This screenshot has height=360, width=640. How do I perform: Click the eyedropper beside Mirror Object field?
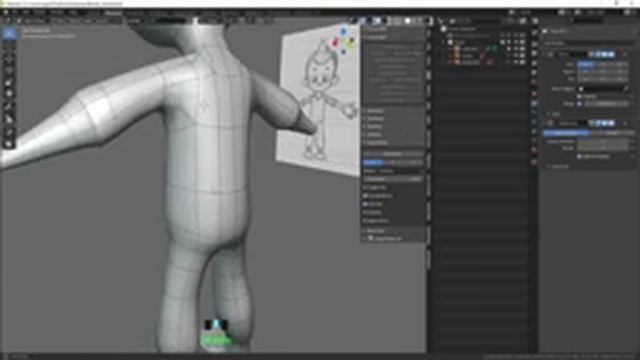[x=627, y=89]
